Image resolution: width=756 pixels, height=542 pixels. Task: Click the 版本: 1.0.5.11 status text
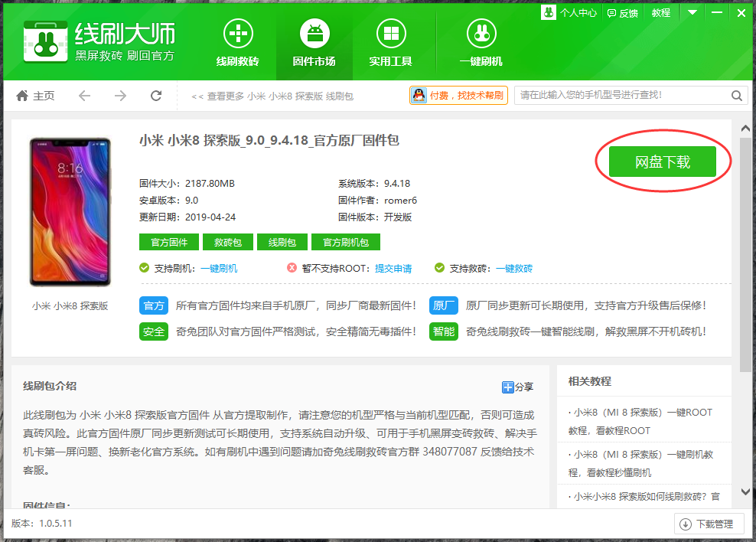pyautogui.click(x=41, y=523)
